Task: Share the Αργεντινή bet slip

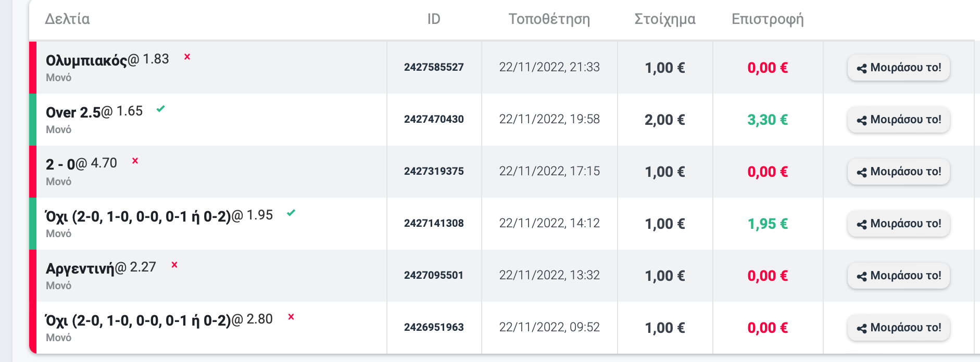Action: point(898,276)
